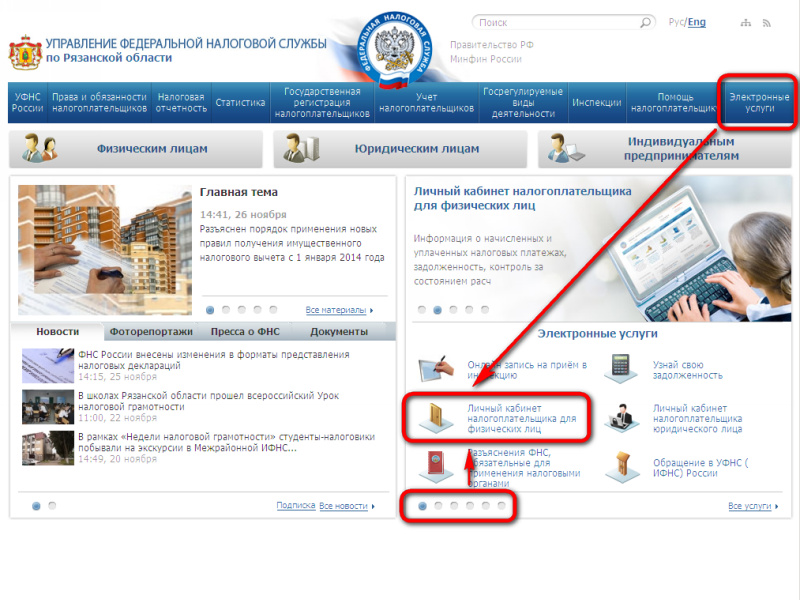The height and width of the screenshot is (600, 800).
Task: Select first pagination dot under Электронные услуги
Action: click(422, 506)
